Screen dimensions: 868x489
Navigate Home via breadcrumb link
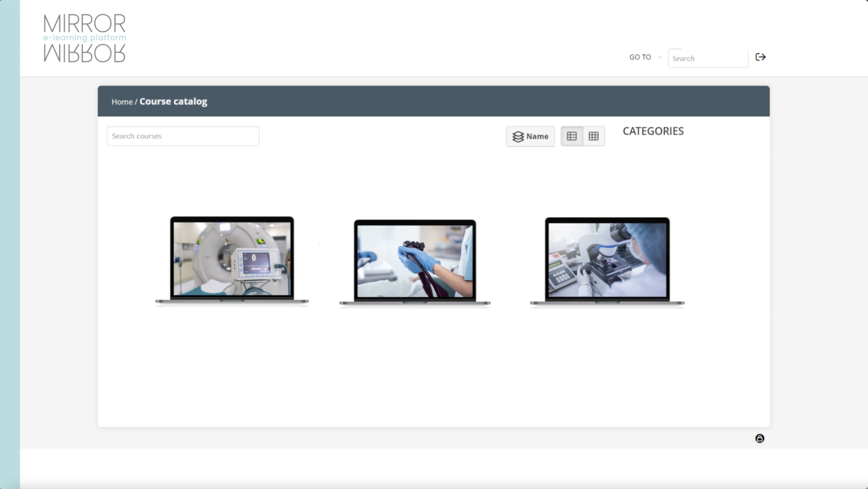(x=122, y=102)
